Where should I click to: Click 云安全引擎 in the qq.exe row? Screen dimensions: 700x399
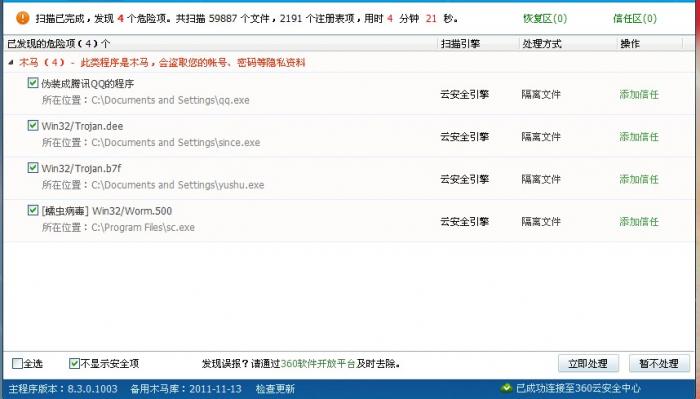pyautogui.click(x=464, y=94)
